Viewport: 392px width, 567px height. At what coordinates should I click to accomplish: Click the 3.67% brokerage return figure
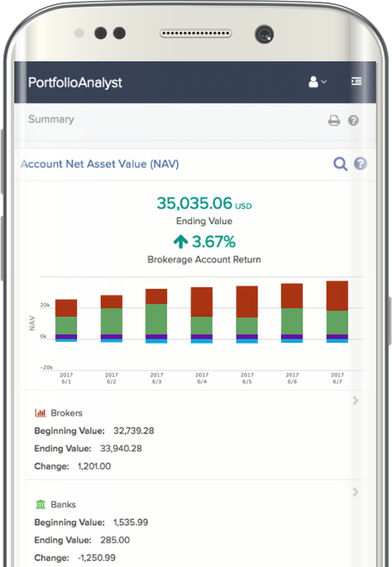point(213,242)
